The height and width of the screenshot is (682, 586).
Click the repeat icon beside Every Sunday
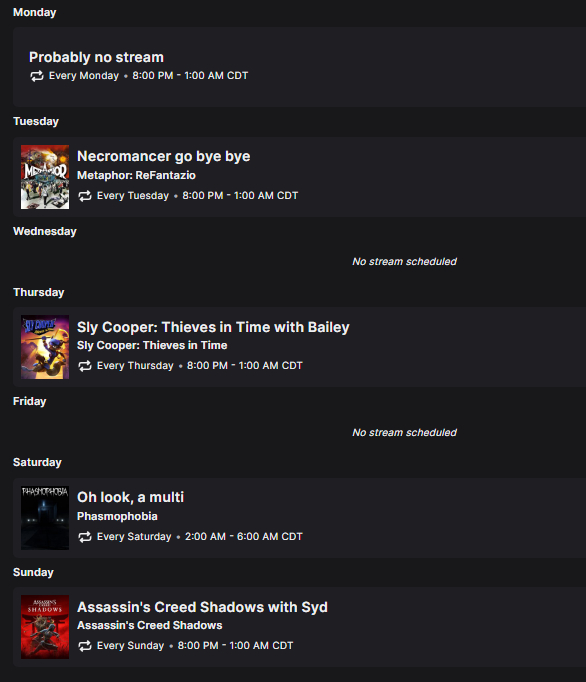[x=85, y=646]
